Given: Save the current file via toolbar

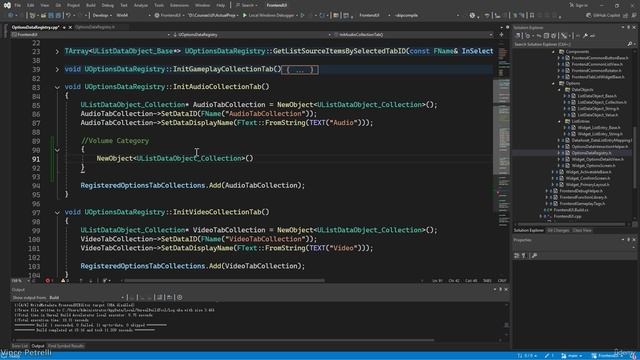Looking at the screenshot, I should tap(51, 16).
